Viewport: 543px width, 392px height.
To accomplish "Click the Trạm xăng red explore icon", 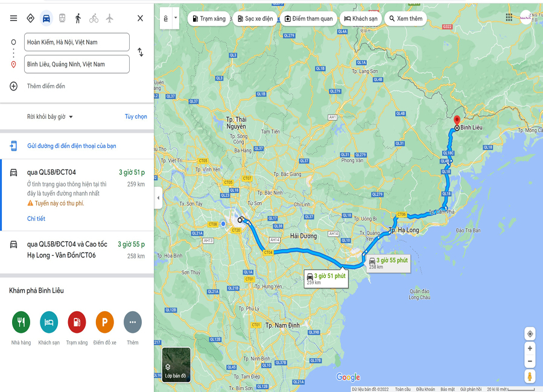I will pyautogui.click(x=77, y=322).
